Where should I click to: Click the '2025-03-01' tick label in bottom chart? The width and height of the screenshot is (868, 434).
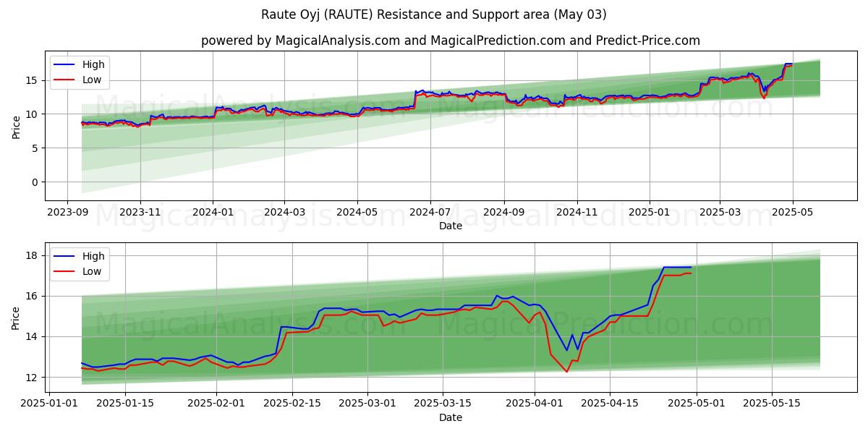click(x=367, y=403)
